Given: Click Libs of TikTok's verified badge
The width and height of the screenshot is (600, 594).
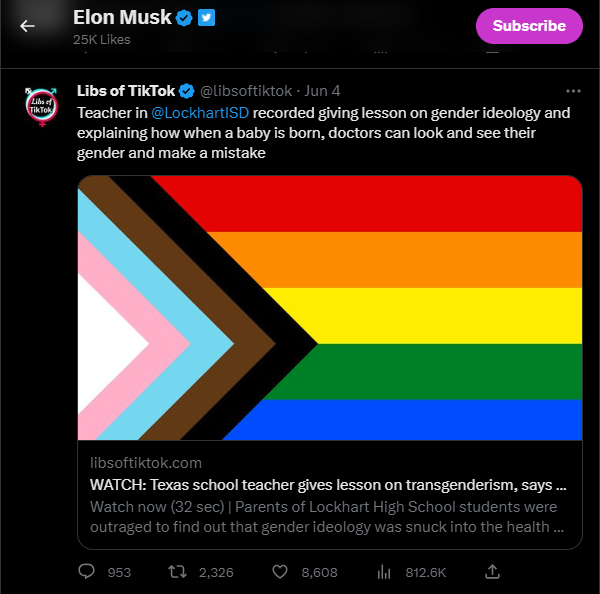Looking at the screenshot, I should coord(186,90).
